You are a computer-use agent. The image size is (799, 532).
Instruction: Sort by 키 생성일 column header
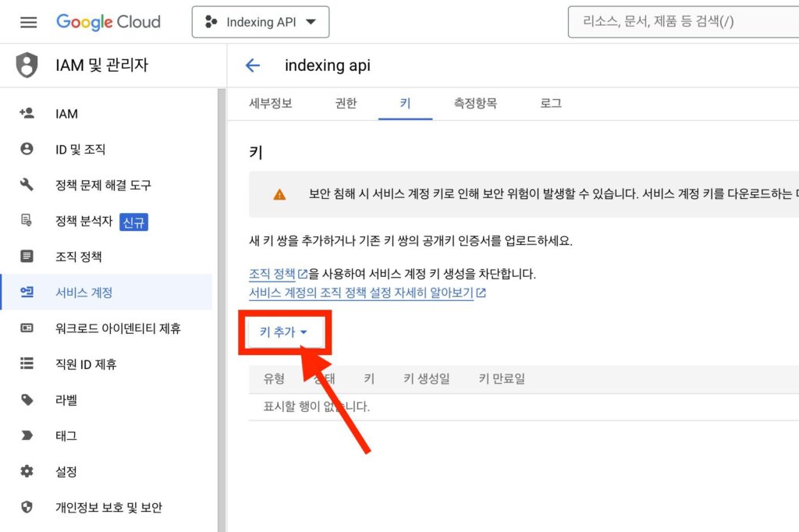click(426, 379)
